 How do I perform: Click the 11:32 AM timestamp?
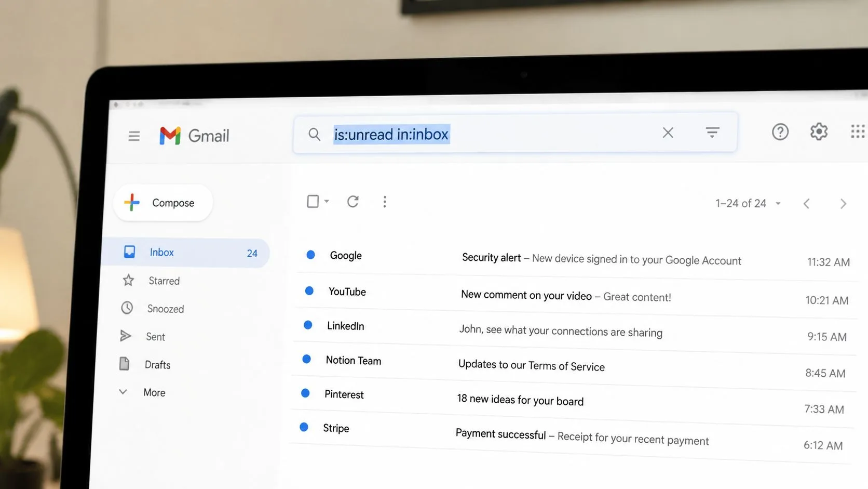pyautogui.click(x=828, y=262)
